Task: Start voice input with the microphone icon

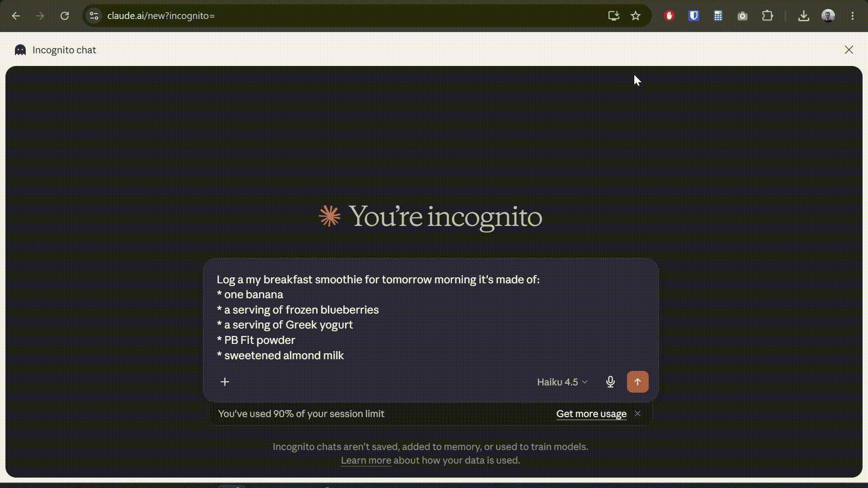Action: pyautogui.click(x=610, y=382)
